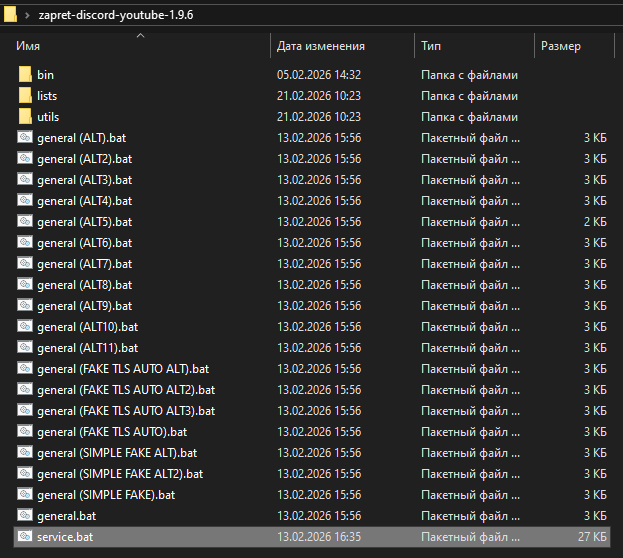
Task: Select icon of general (SIMPLE FAKE).bat
Action: point(25,495)
